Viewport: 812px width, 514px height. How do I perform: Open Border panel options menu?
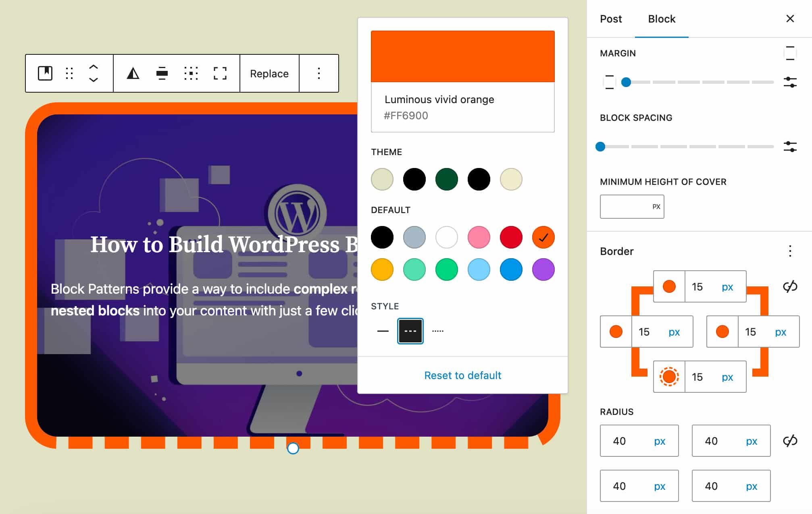tap(790, 251)
